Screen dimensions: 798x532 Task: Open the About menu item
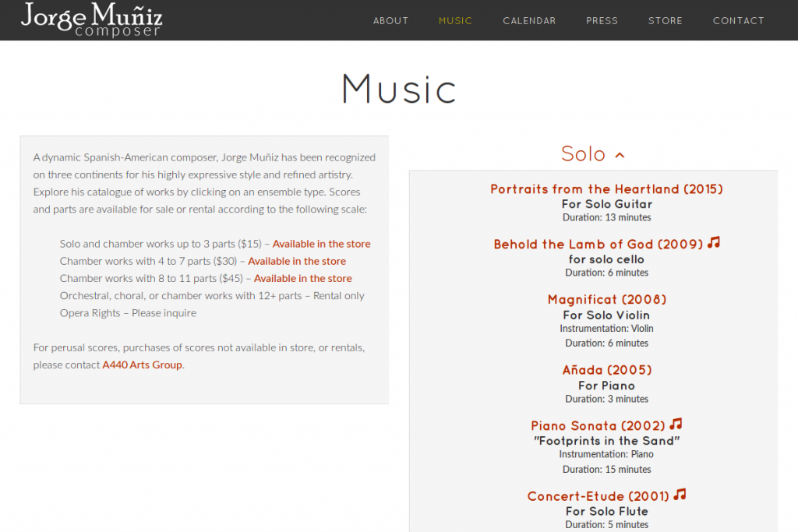point(391,21)
